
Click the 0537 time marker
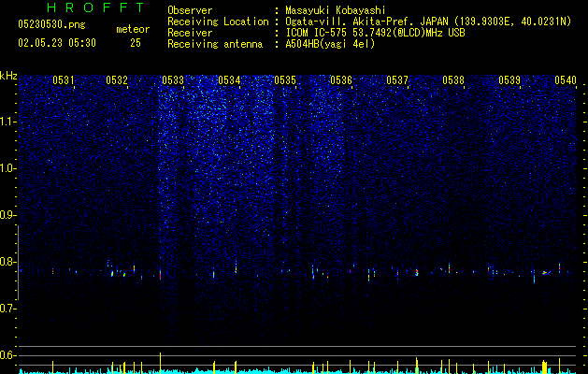pos(397,79)
